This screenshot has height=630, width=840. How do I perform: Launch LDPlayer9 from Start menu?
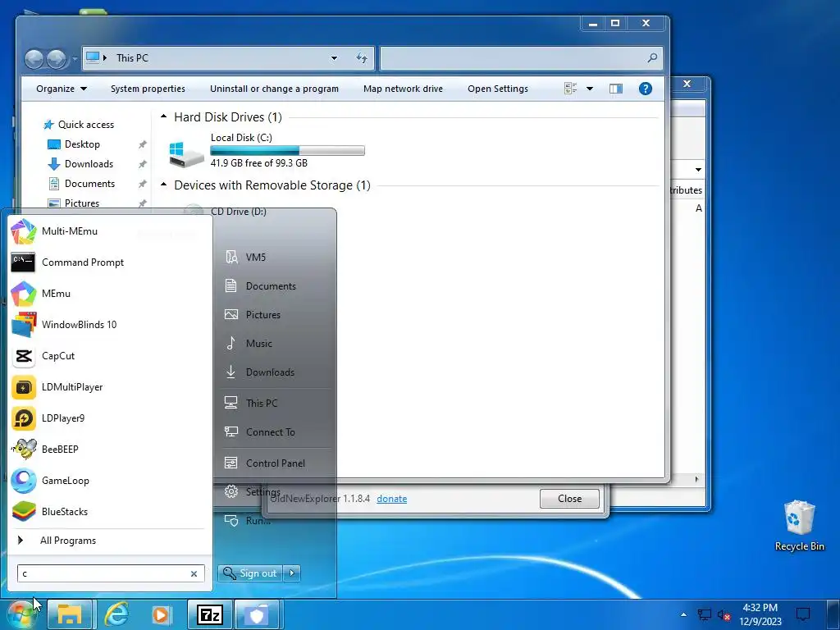48,418
